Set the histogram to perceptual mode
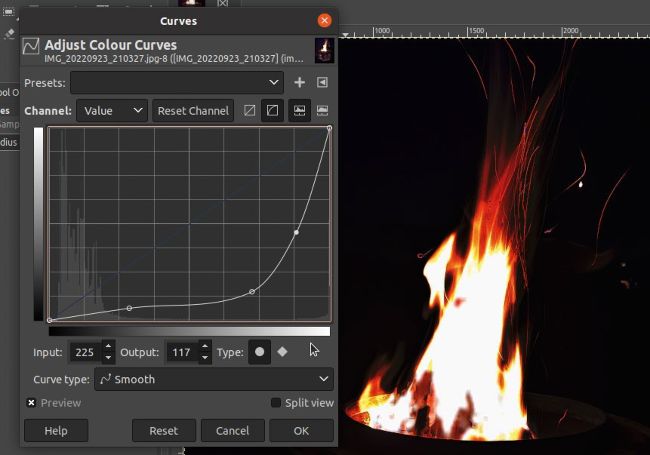The image size is (650, 455). (x=322, y=110)
